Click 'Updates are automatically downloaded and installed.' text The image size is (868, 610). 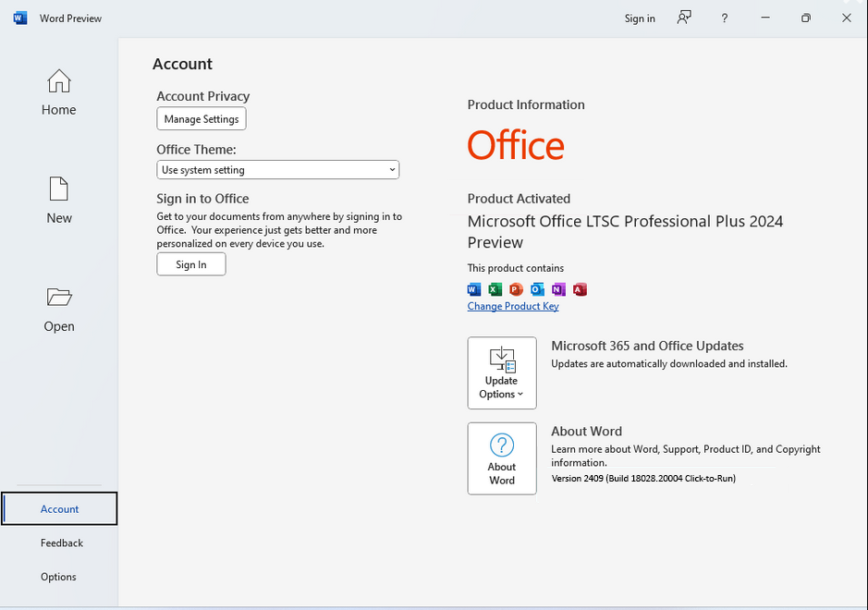click(668, 363)
